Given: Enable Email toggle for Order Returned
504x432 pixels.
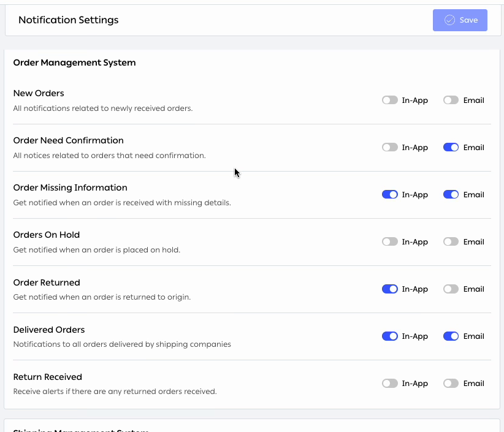Looking at the screenshot, I should pos(451,289).
